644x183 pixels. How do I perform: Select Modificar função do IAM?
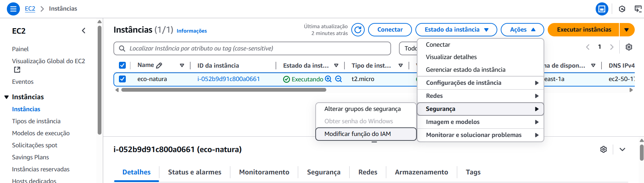pyautogui.click(x=357, y=134)
